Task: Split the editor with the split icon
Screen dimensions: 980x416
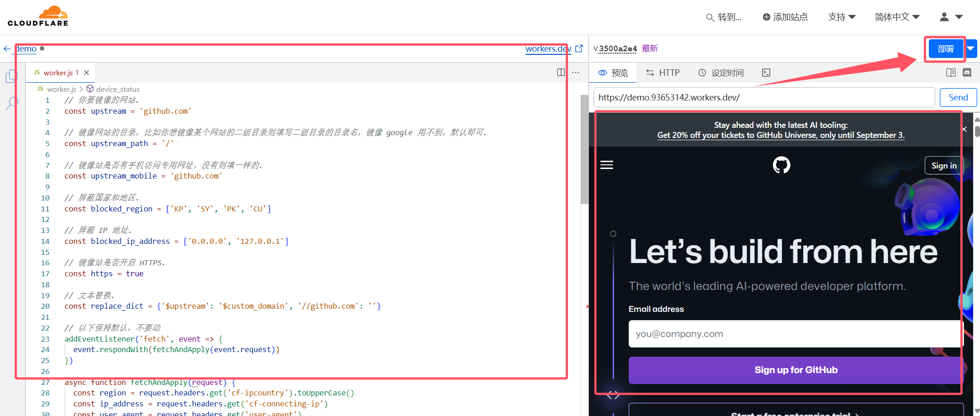Action: (x=561, y=72)
